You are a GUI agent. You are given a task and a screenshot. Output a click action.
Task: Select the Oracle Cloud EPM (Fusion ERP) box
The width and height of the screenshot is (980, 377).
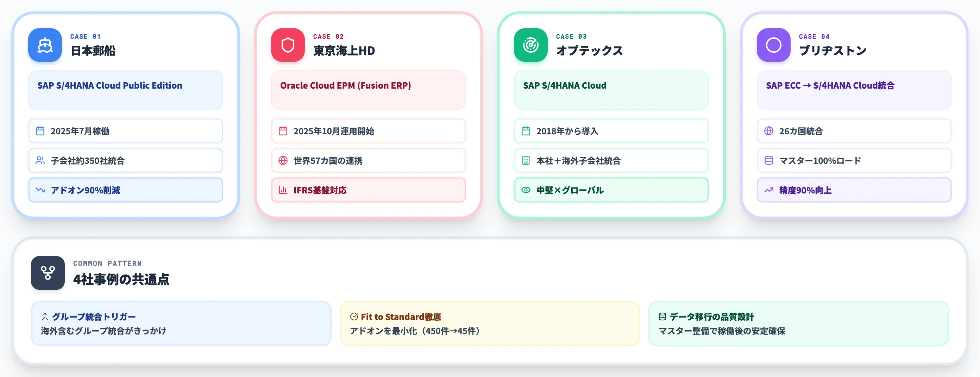[368, 90]
